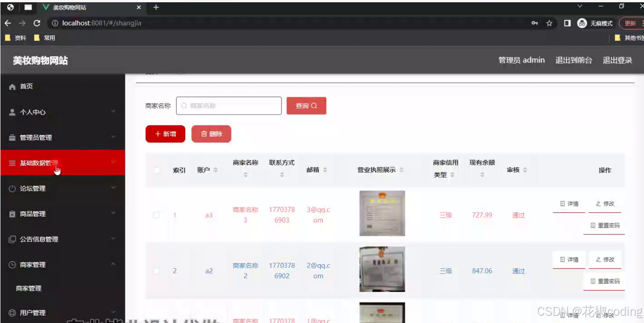Open the 公告信息管理 sidebar menu
644x323 pixels.
point(62,239)
